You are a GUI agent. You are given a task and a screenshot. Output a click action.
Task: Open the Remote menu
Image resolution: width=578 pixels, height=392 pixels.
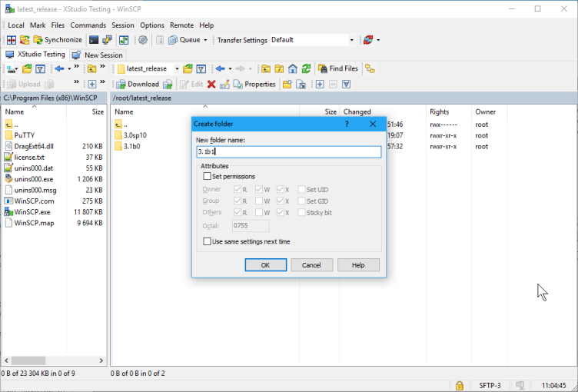[x=181, y=25]
